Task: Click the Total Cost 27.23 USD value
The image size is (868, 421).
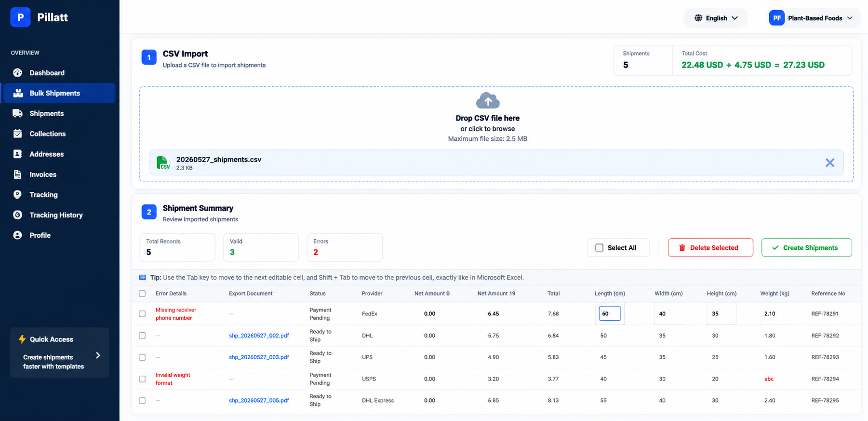Action: [x=804, y=65]
